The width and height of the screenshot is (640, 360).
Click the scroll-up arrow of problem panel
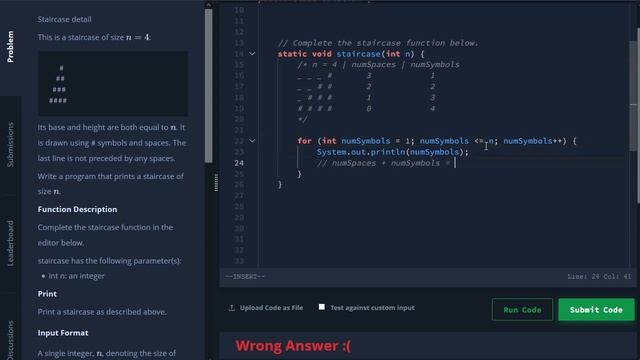point(209,4)
